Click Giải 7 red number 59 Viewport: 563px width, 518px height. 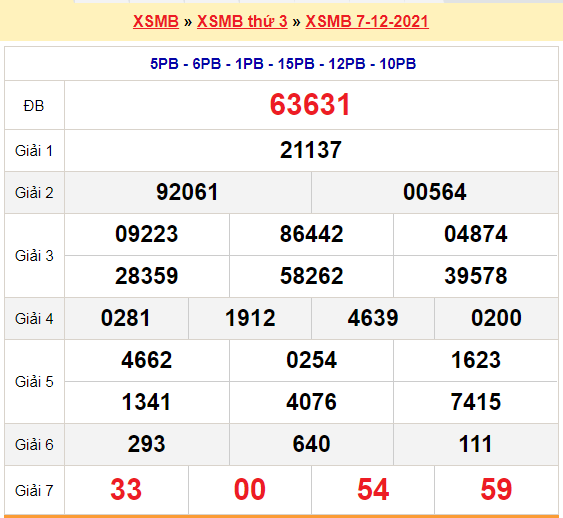(x=496, y=489)
